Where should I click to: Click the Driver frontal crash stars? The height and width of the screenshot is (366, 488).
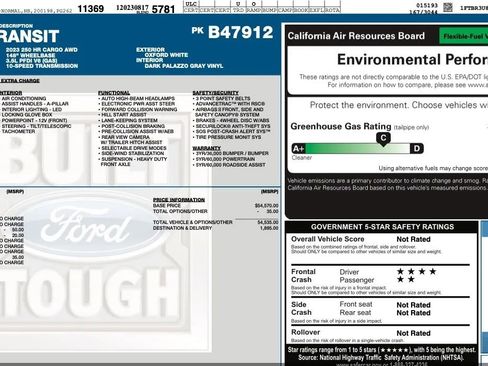point(417,271)
